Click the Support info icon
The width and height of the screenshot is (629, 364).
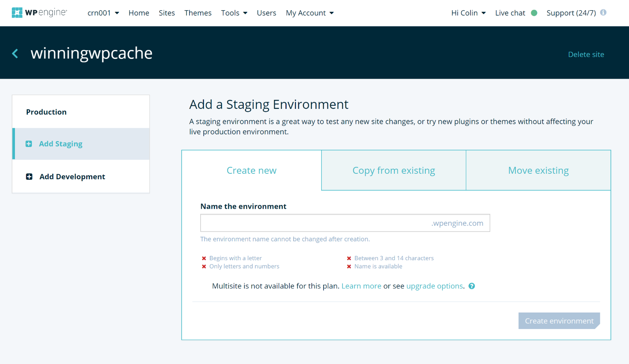click(x=603, y=12)
